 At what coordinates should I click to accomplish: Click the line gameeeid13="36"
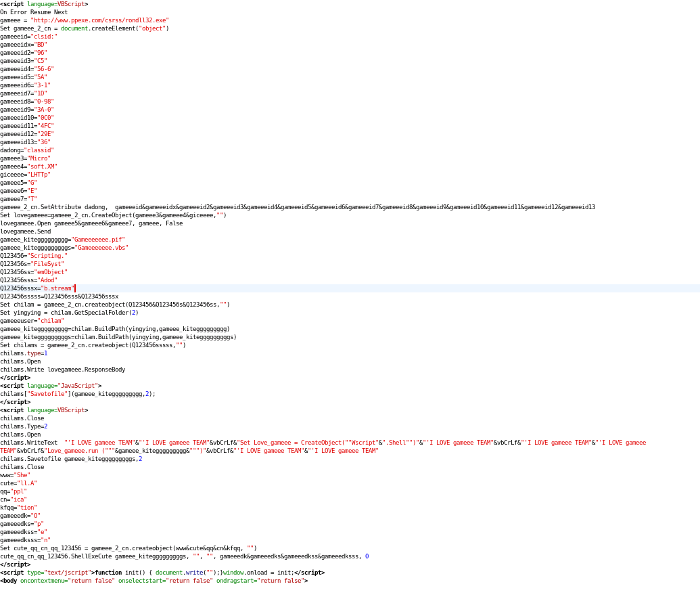point(26,142)
